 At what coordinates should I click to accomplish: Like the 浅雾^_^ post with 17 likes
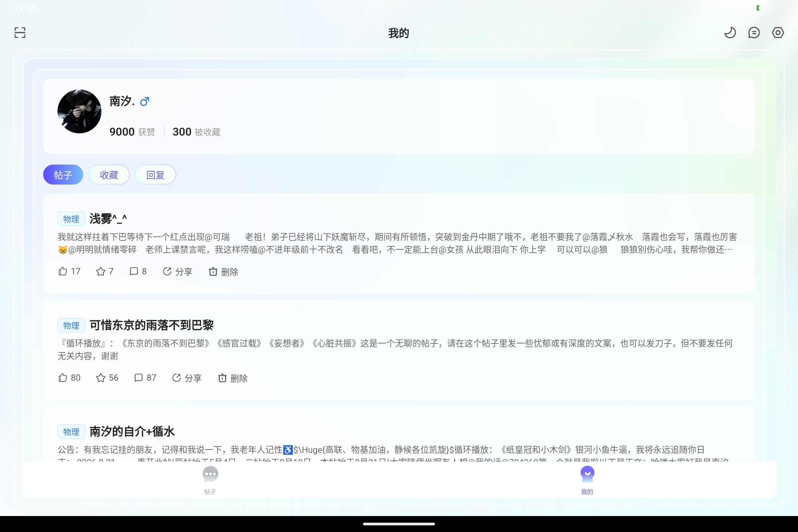click(69, 271)
